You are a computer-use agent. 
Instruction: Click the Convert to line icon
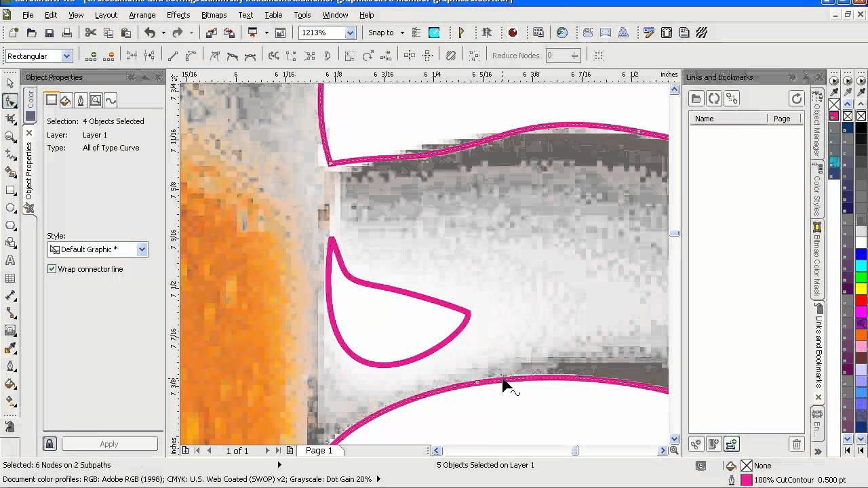173,56
